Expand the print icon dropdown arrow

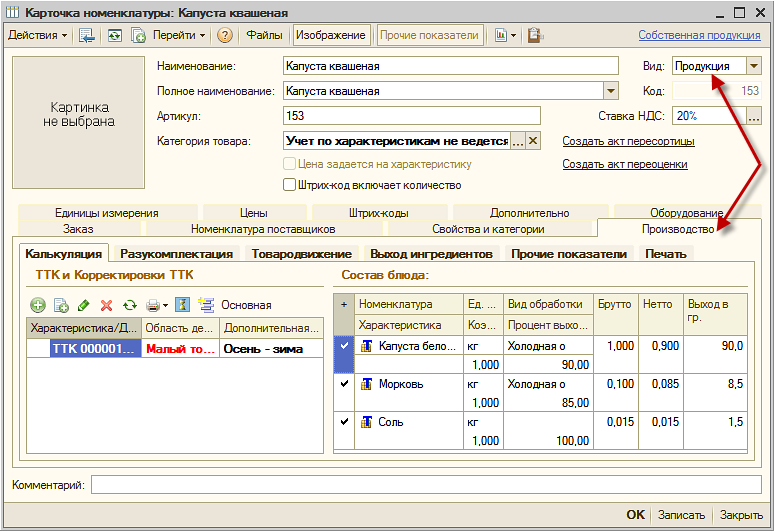click(x=165, y=305)
